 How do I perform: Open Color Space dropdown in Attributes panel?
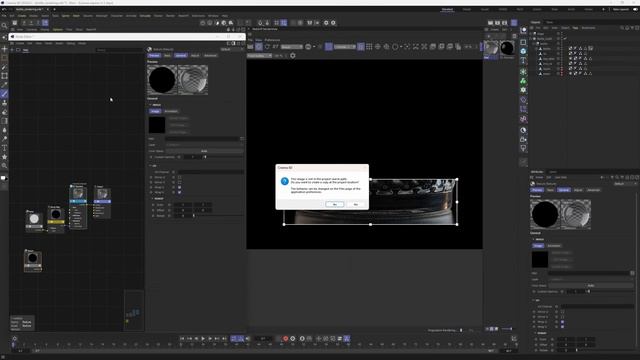coord(591,286)
